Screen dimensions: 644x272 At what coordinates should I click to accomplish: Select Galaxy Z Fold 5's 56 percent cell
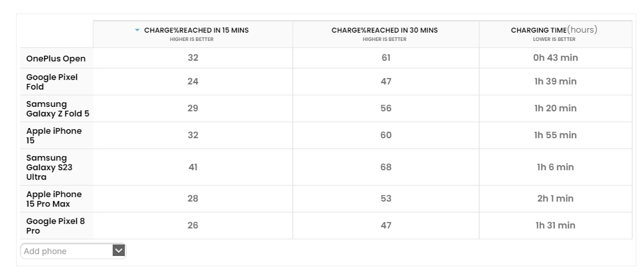click(x=385, y=108)
